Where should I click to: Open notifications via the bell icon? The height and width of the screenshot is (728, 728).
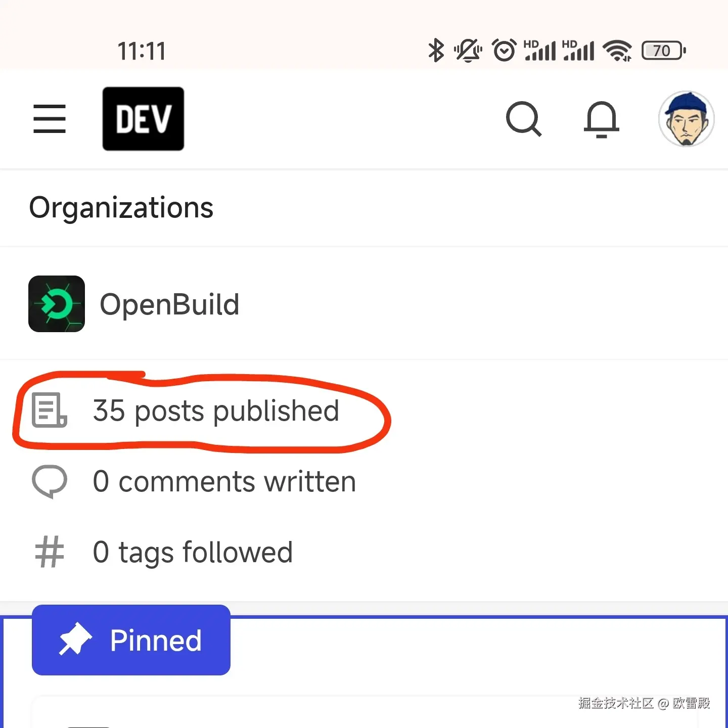click(601, 119)
